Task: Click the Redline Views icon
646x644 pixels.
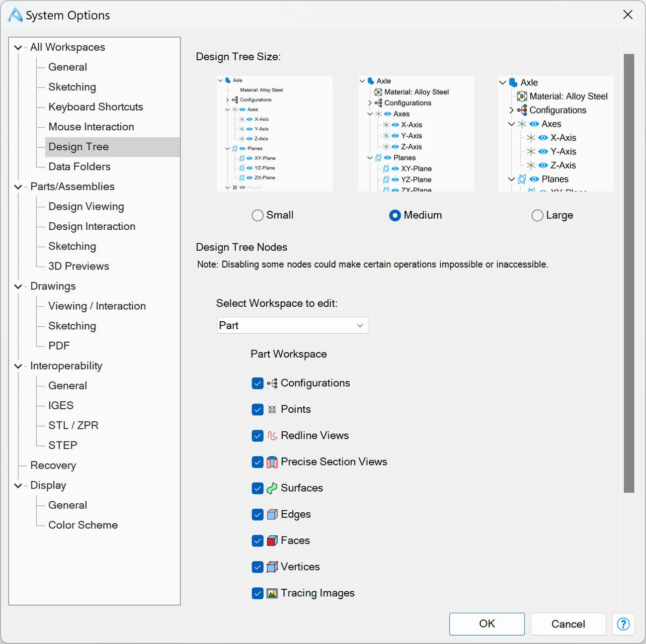Action: 272,436
